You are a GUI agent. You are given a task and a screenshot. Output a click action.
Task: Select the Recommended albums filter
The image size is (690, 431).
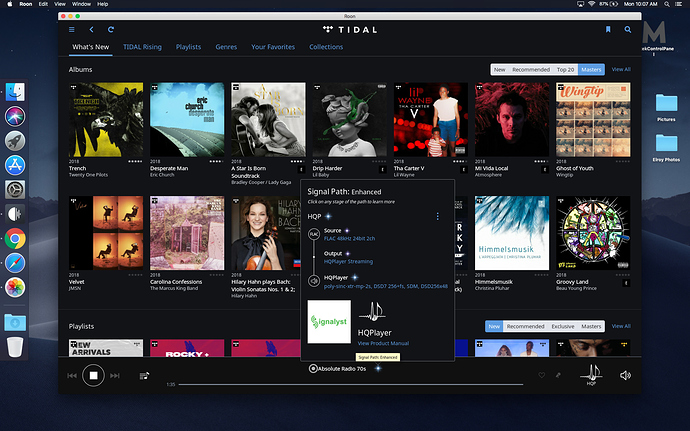pyautogui.click(x=531, y=70)
